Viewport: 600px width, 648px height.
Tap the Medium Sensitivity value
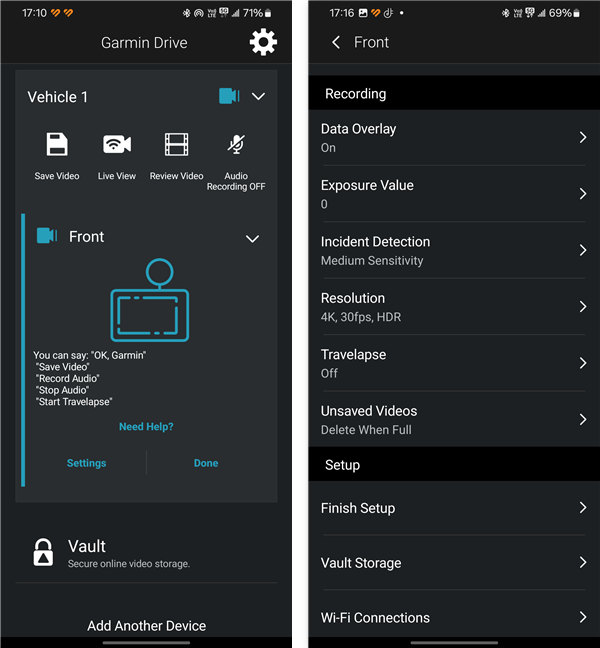click(372, 261)
